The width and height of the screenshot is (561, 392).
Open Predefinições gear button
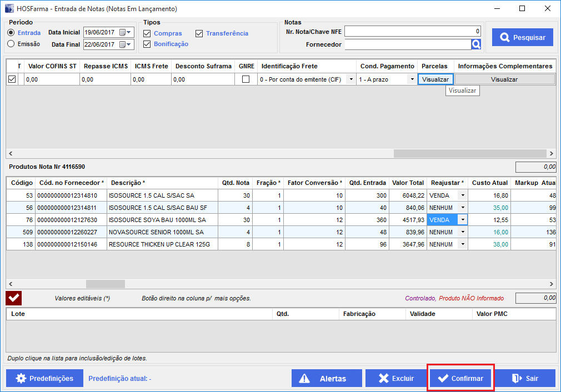point(45,378)
